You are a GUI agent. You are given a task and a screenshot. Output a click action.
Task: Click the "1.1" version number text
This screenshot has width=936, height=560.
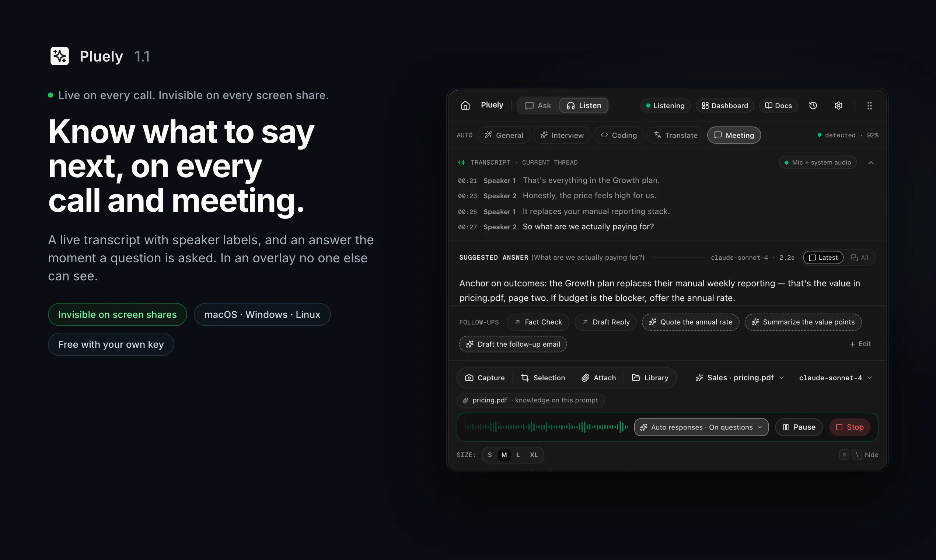point(142,57)
